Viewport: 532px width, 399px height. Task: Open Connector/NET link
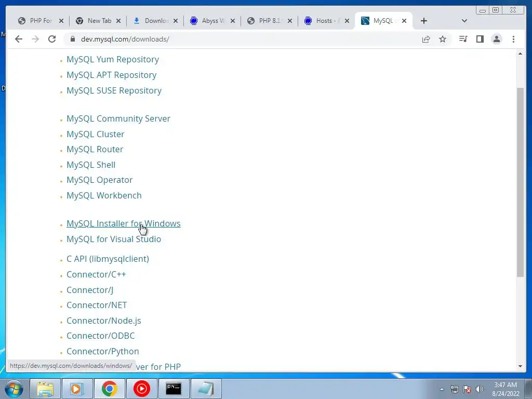97,305
